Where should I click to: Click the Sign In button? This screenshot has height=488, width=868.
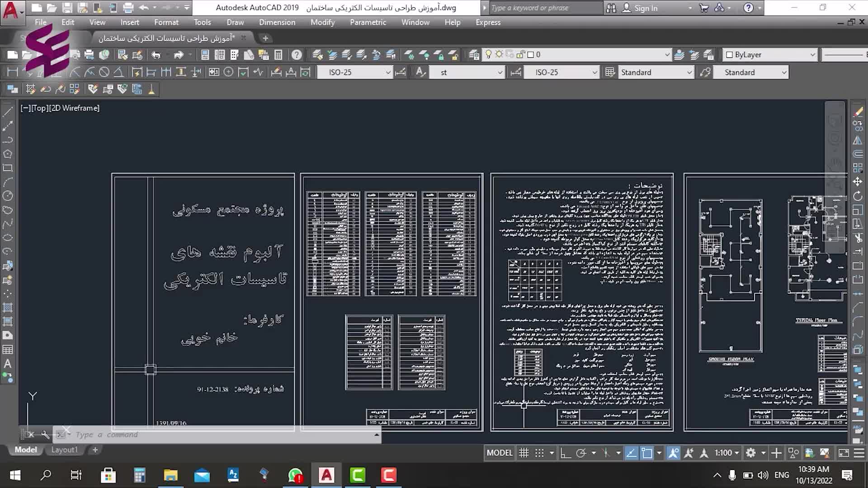pyautogui.click(x=646, y=8)
